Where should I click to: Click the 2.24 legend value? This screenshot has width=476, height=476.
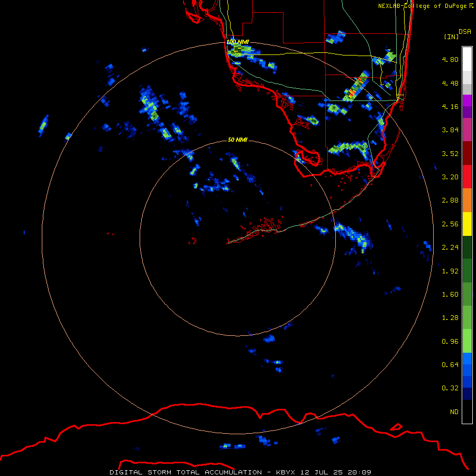450,248
